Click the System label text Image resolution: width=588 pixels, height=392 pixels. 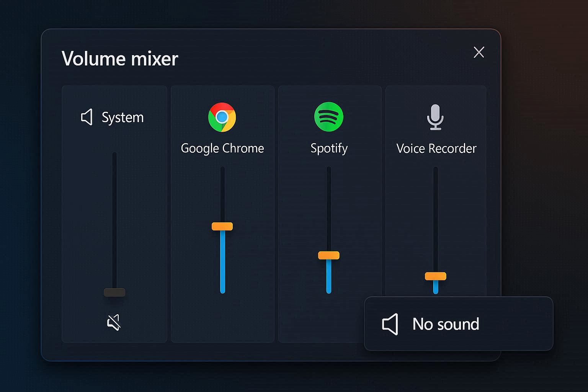(x=122, y=118)
